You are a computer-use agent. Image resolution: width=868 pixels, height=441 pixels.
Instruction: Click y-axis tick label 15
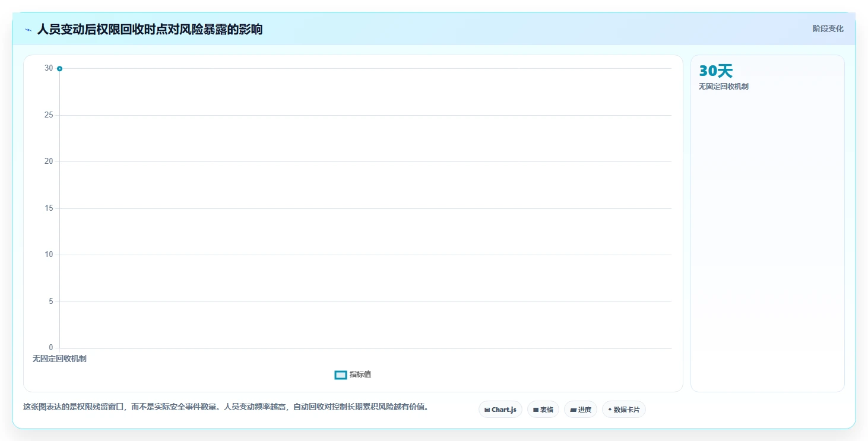tap(49, 208)
